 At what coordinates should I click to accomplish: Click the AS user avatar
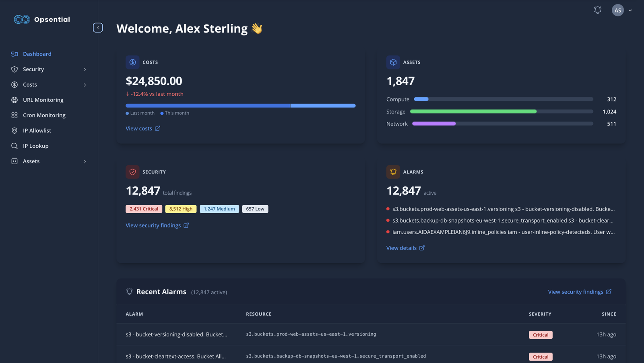(x=617, y=10)
